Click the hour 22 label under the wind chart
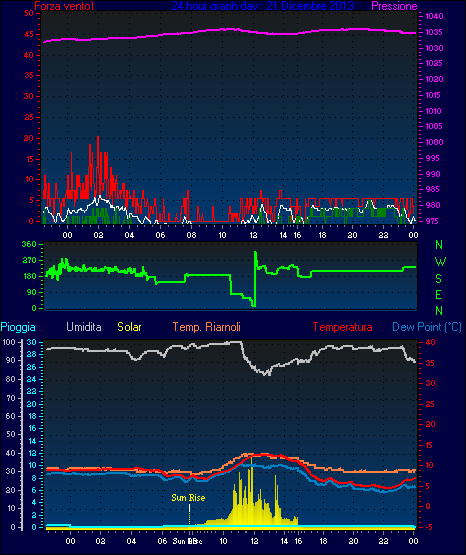This screenshot has width=466, height=555. [384, 235]
